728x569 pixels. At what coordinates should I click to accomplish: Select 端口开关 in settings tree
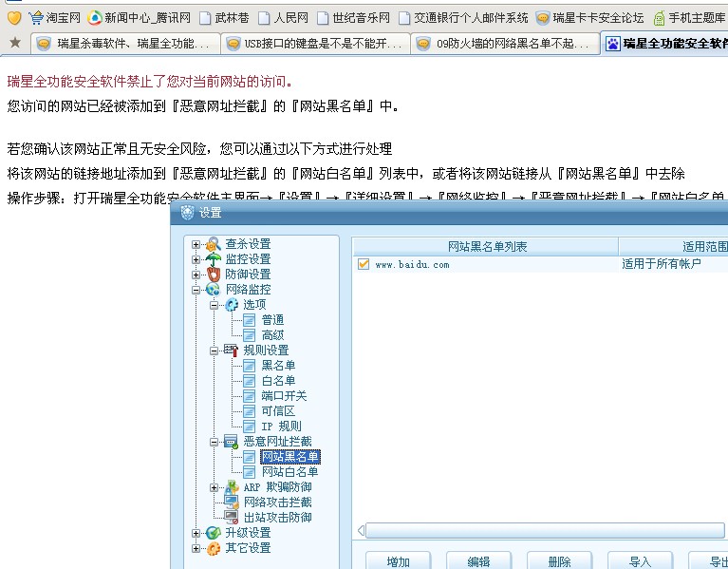(284, 396)
